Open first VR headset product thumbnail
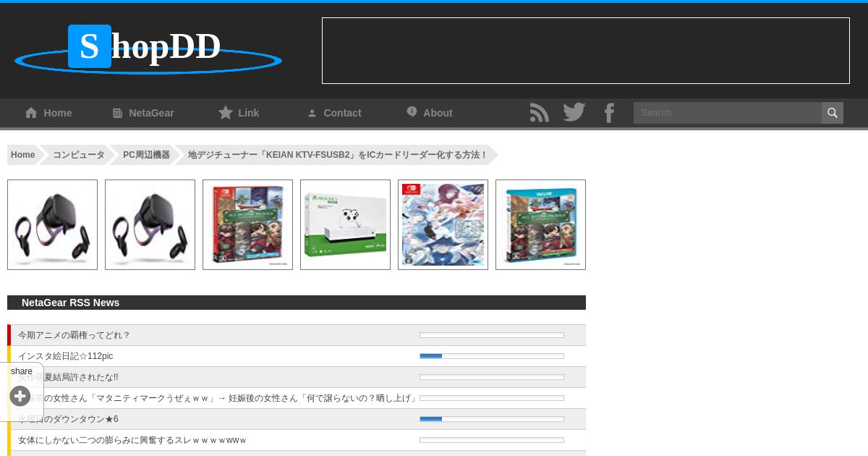 [52, 225]
